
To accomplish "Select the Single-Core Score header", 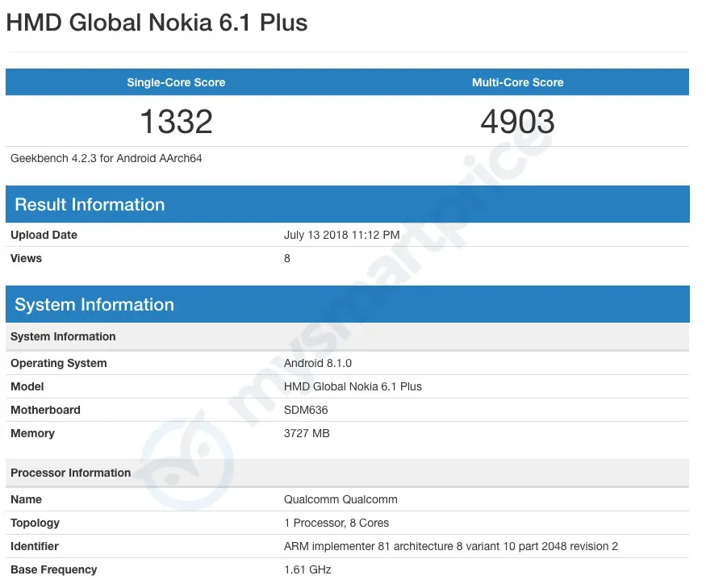I will (176, 82).
